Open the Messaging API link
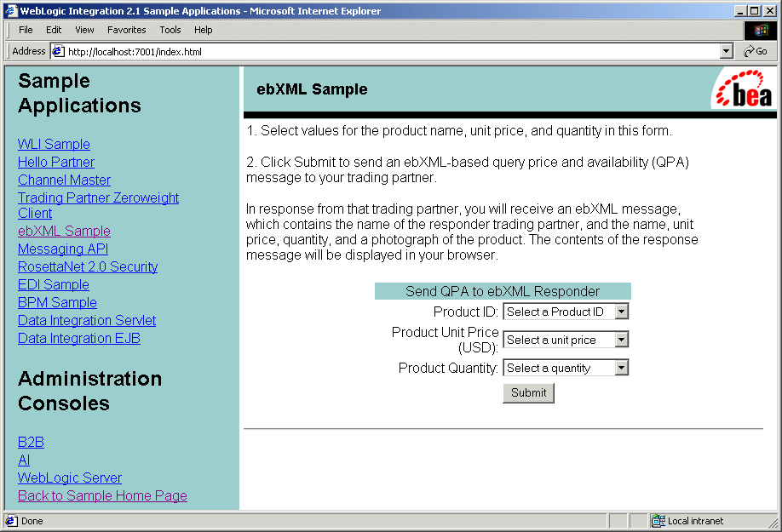782x532 pixels. click(x=63, y=249)
